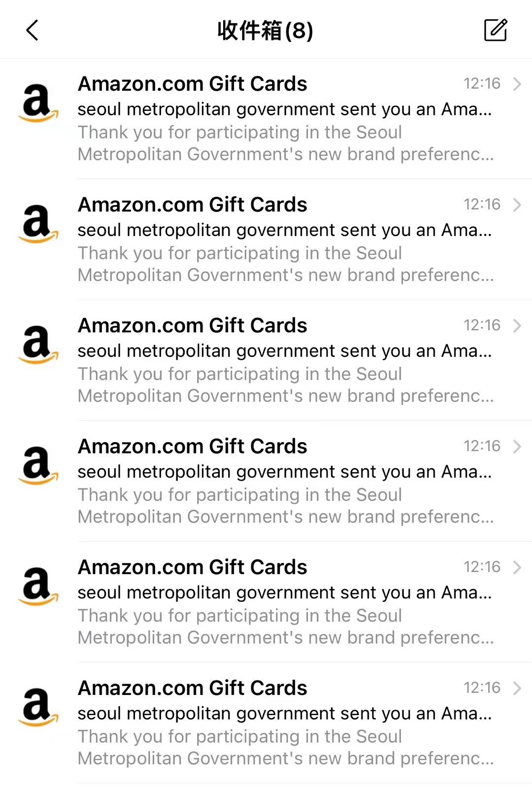Open the second email's preview text
This screenshot has height=792, width=532.
[285, 264]
